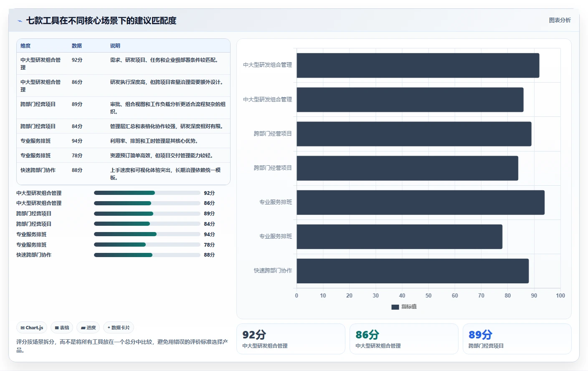
Task: Open the 92分 summary card
Action: coord(291,339)
